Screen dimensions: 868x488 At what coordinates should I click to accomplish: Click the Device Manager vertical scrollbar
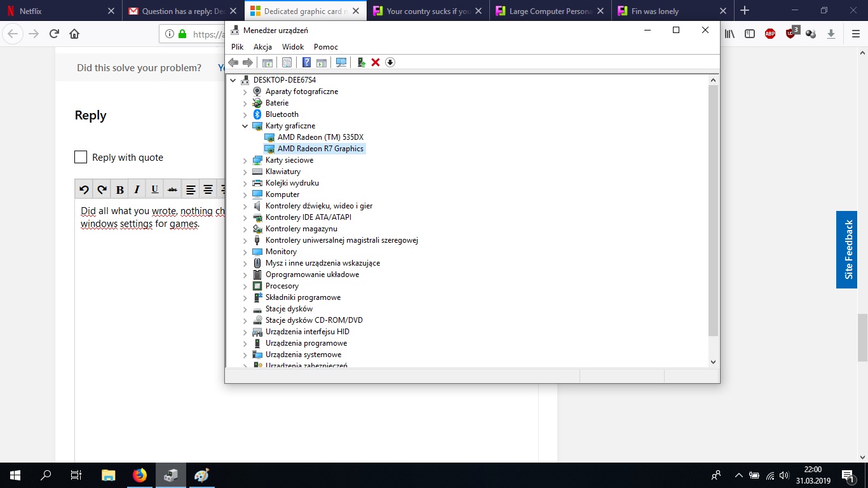pos(713,210)
